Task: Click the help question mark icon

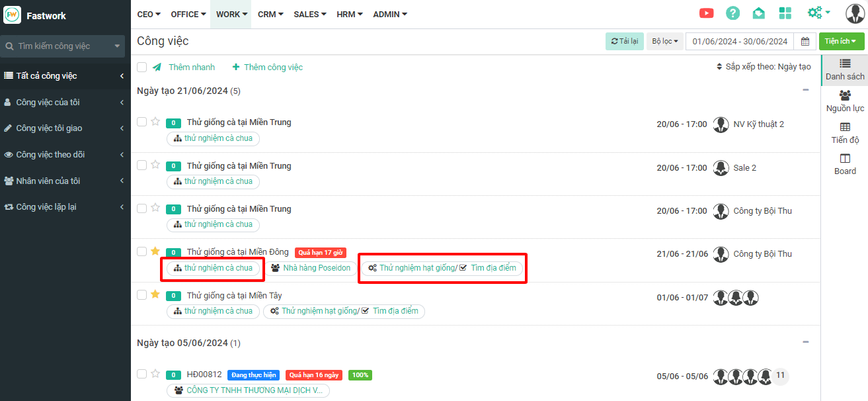Action: point(732,13)
